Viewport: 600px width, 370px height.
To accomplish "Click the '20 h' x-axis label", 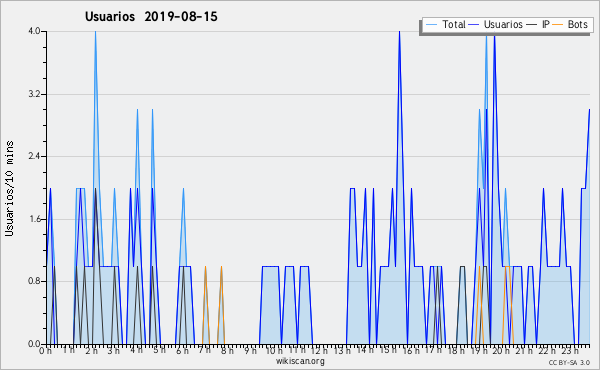I will pos(501,350).
